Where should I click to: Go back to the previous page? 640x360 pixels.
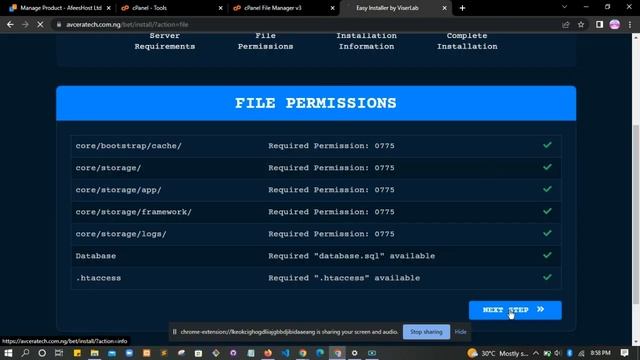(10, 24)
